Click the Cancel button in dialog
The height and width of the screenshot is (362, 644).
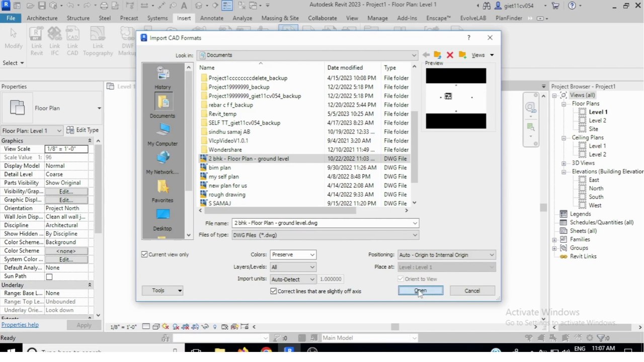472,291
